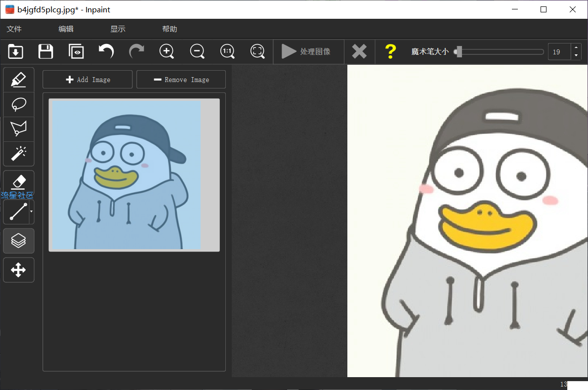
Task: Fit image to window zoom icon
Action: (x=257, y=51)
